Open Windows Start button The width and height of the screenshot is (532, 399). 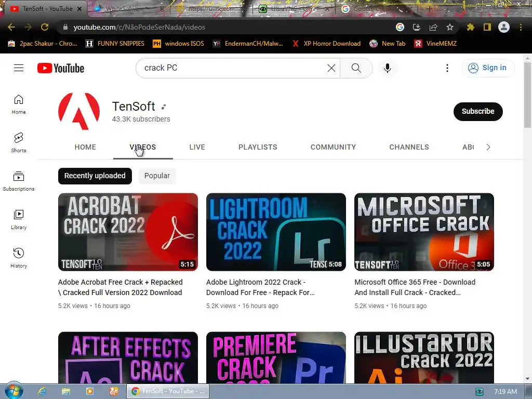click(14, 390)
